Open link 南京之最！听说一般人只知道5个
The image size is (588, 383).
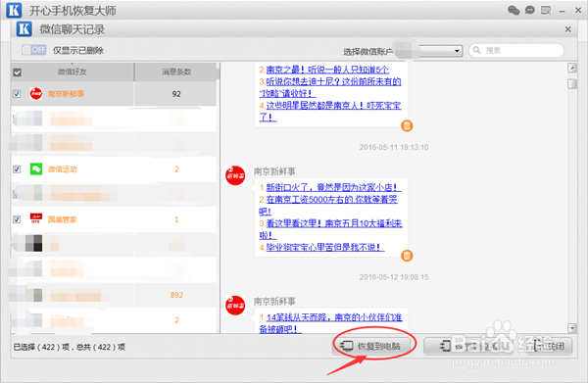tap(327, 70)
